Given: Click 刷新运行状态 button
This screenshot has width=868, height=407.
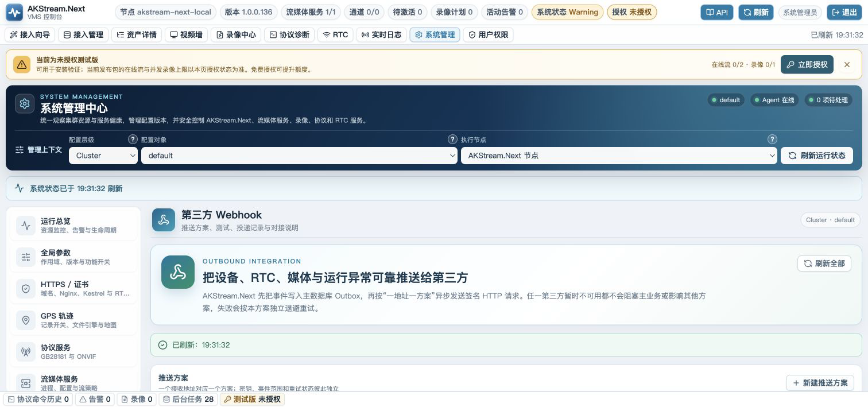Looking at the screenshot, I should click(x=816, y=156).
